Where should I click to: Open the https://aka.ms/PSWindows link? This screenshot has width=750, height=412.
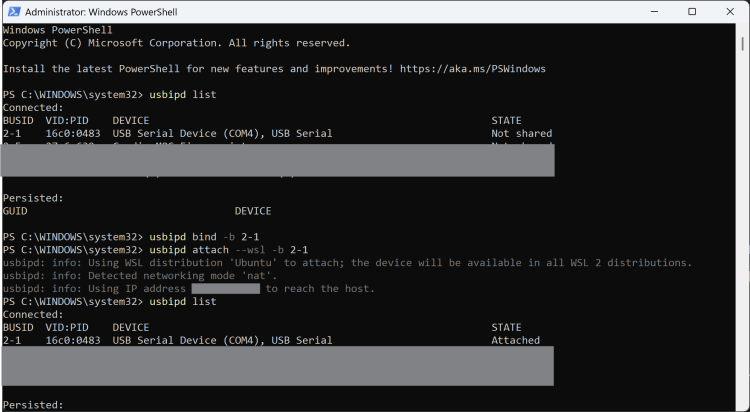click(473, 69)
